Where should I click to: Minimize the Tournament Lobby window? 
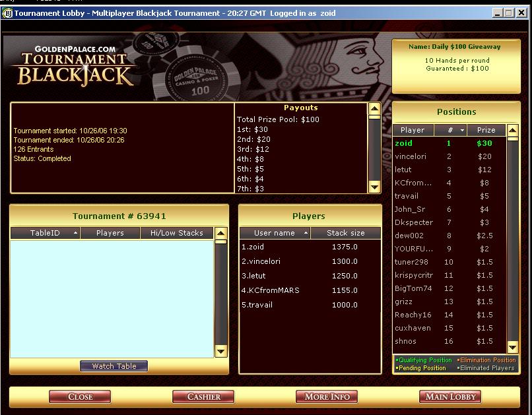498,13
